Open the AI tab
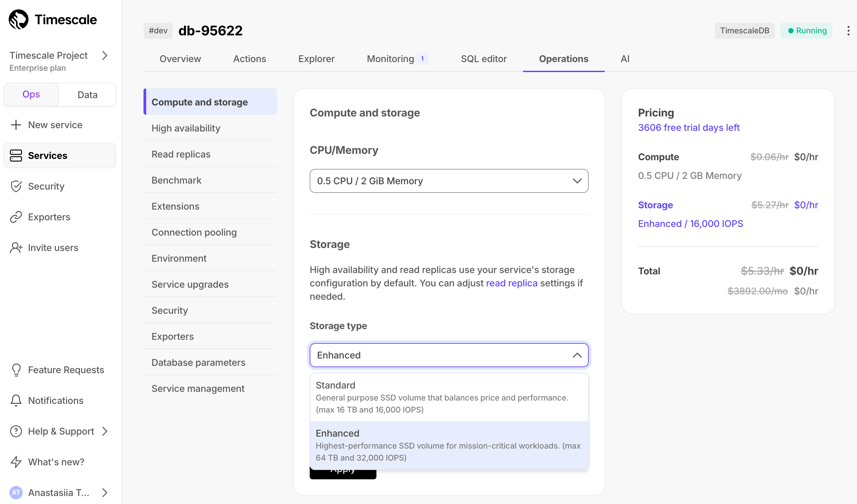 point(625,59)
